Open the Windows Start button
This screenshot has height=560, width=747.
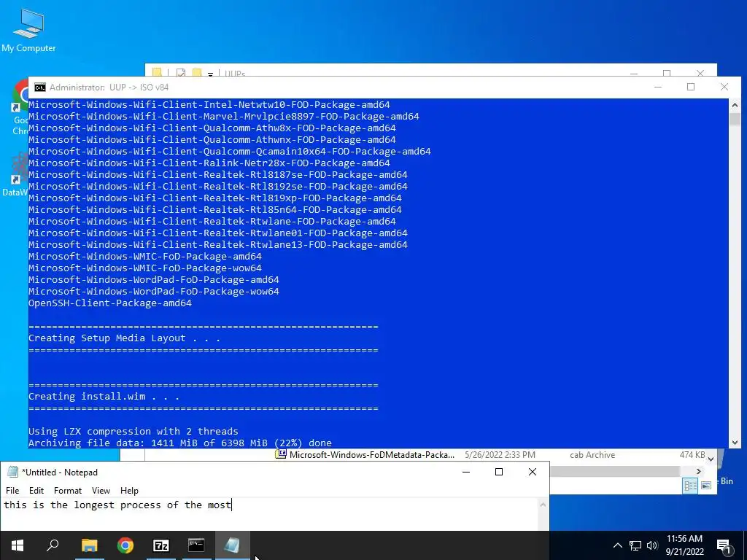pyautogui.click(x=18, y=545)
